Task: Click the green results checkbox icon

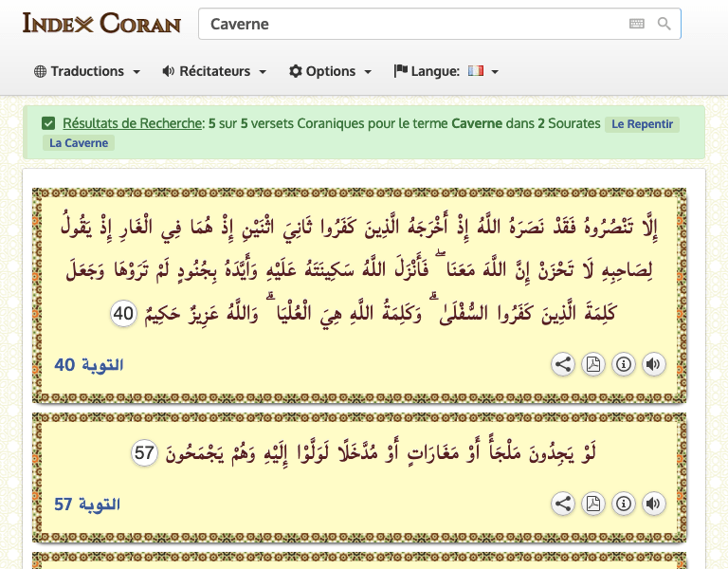Action: (48, 123)
